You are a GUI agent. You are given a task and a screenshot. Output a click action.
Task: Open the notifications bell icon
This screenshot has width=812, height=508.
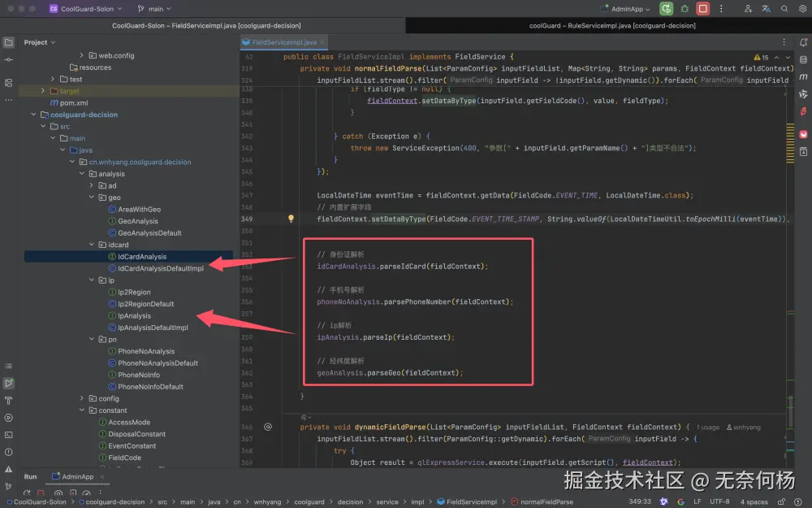(x=802, y=42)
